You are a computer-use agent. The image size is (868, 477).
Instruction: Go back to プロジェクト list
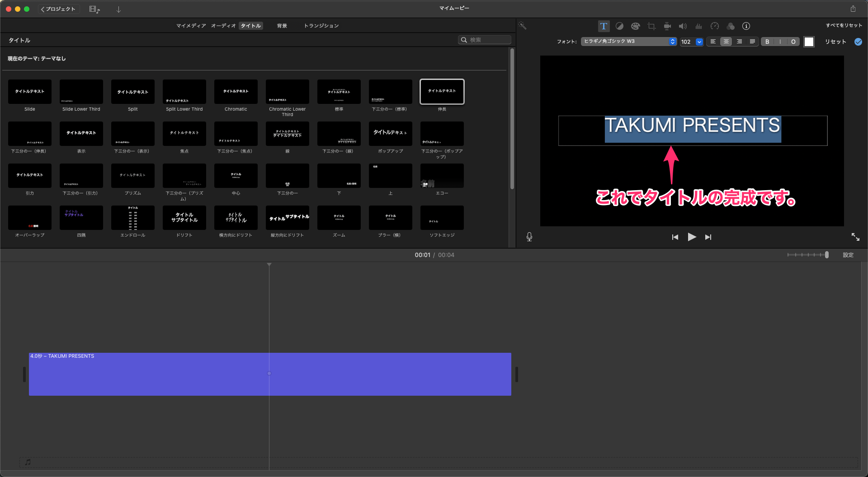[58, 9]
